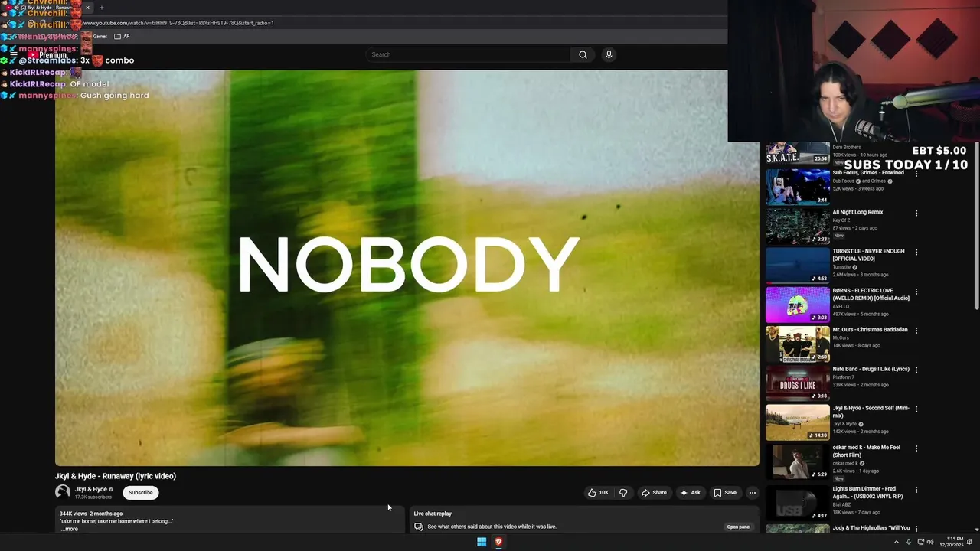Open the Games bookmarks folder

[x=100, y=36]
